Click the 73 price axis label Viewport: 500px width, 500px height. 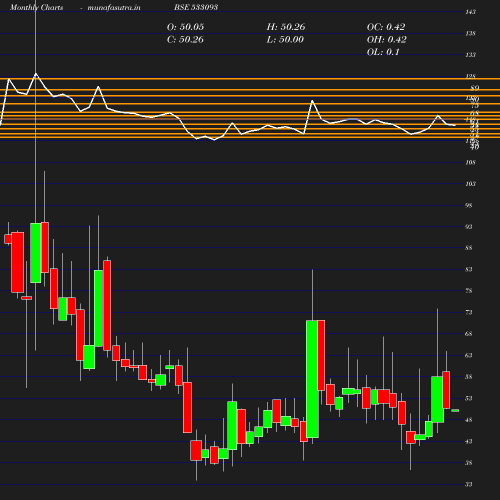[x=469, y=312]
